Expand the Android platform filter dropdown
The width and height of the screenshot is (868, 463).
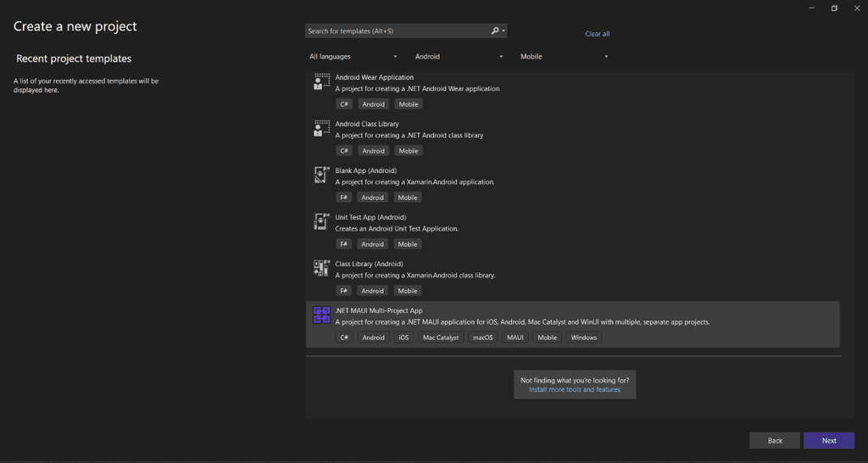[x=459, y=57]
